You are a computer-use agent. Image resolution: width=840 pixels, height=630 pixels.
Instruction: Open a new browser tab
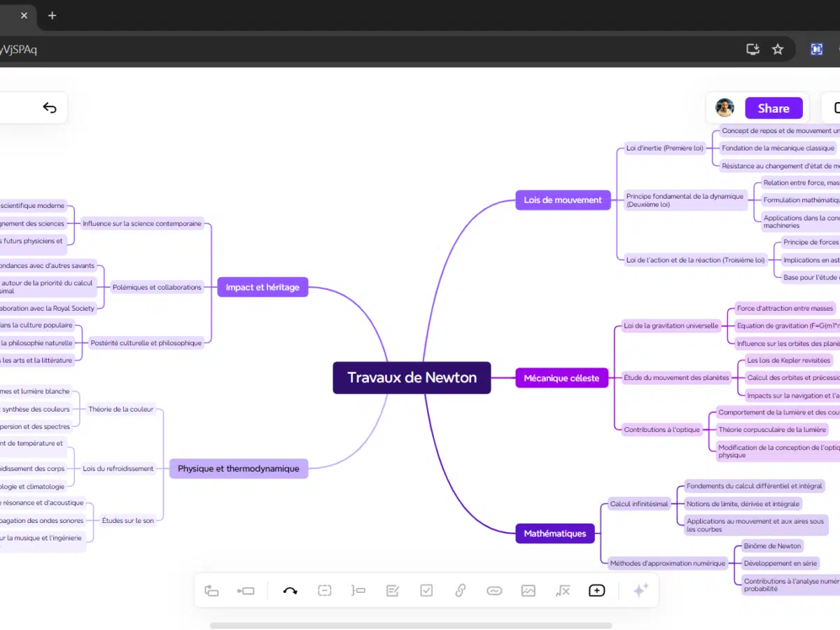pos(52,15)
